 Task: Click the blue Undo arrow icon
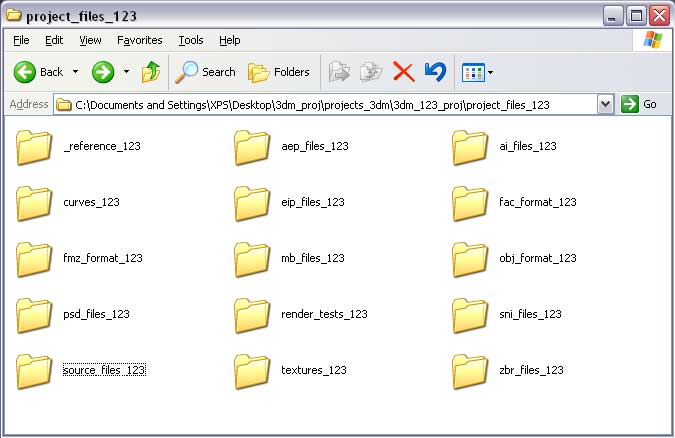pyautogui.click(x=435, y=72)
